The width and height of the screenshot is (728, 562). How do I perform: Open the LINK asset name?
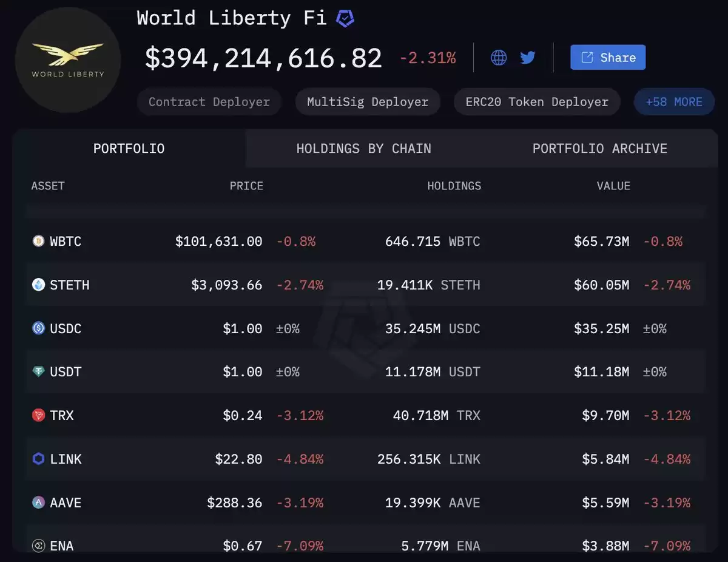pos(66,459)
